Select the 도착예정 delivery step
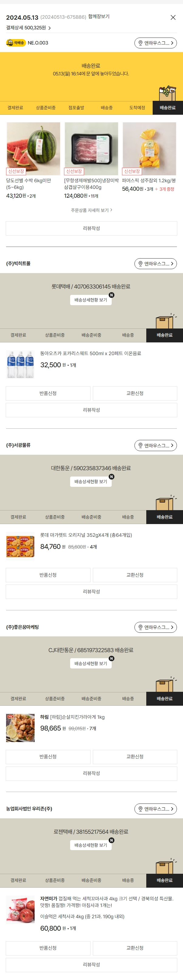The height and width of the screenshot is (980, 183). click(x=137, y=108)
